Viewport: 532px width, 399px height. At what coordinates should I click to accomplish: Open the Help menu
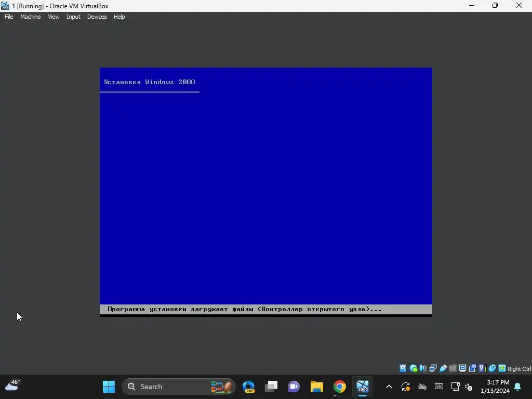(119, 17)
